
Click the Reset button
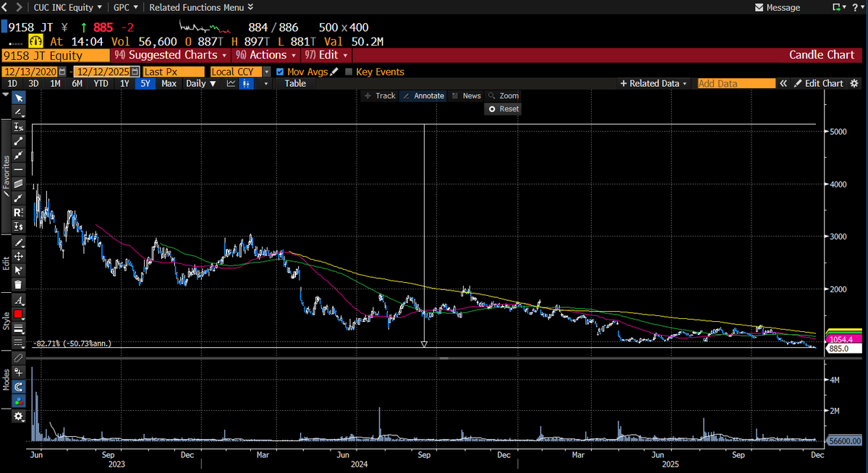pyautogui.click(x=503, y=108)
